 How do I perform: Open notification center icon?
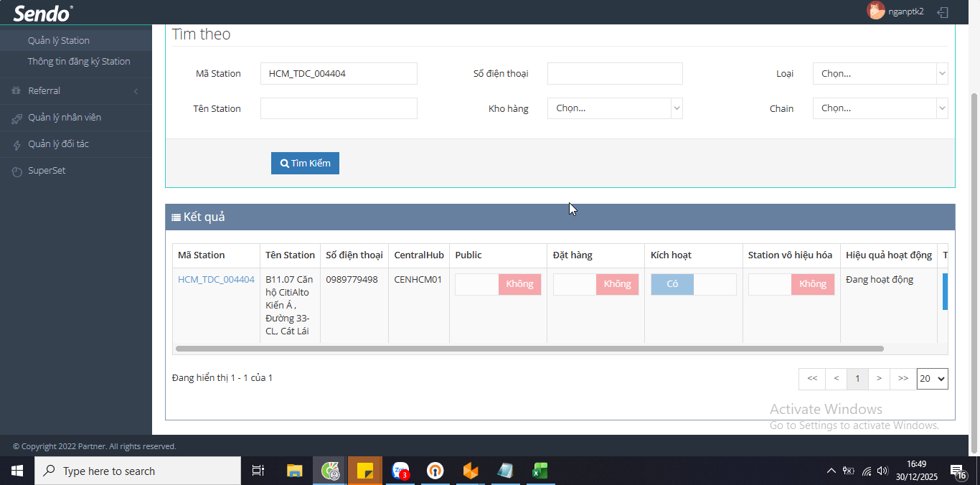(958, 471)
